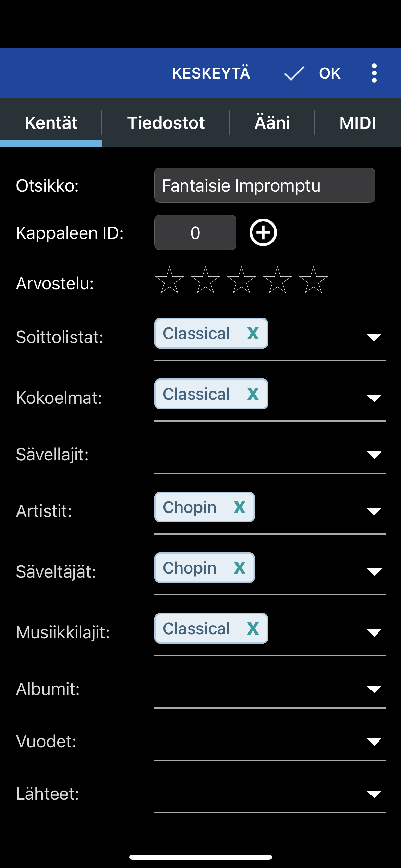The image size is (401, 868).
Task: Set rating to three stars
Action: [241, 280]
